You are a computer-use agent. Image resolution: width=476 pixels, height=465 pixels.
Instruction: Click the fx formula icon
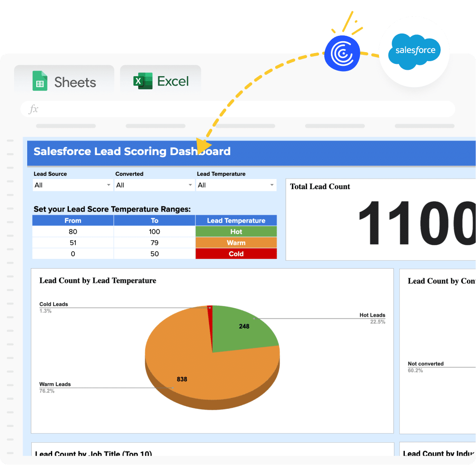[34, 109]
